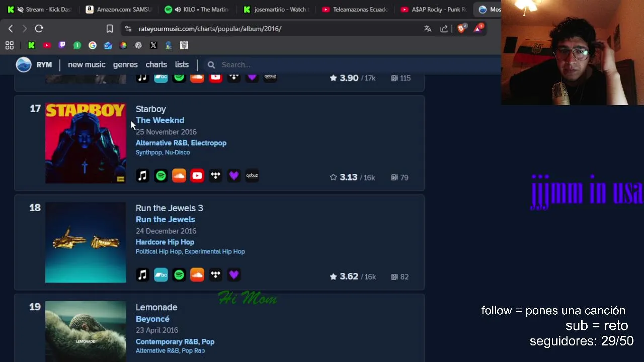Screen dimensions: 644x362
Task: Open the Kick bookmark in bookmarks bar
Action: 31,45
